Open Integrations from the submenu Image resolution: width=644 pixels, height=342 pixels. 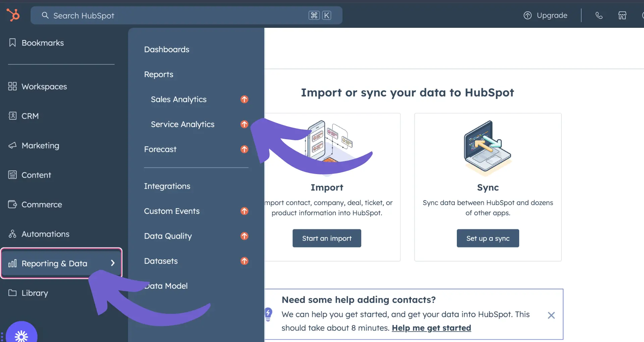click(x=167, y=186)
